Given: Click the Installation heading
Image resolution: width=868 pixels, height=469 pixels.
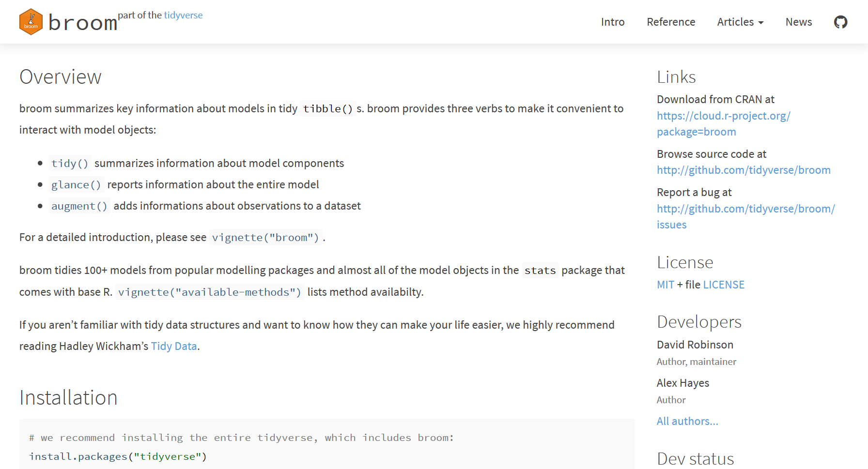Looking at the screenshot, I should click(68, 398).
